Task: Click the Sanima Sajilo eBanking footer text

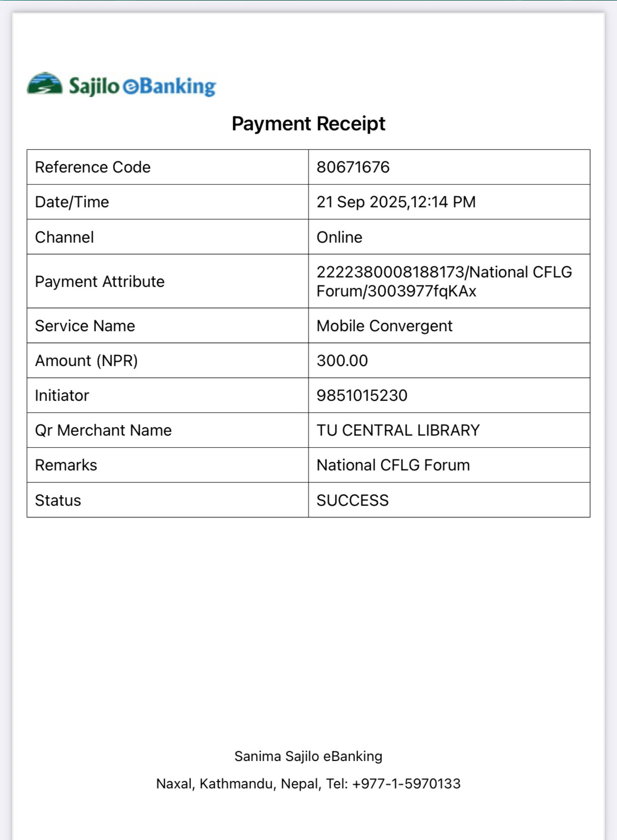Action: click(308, 756)
